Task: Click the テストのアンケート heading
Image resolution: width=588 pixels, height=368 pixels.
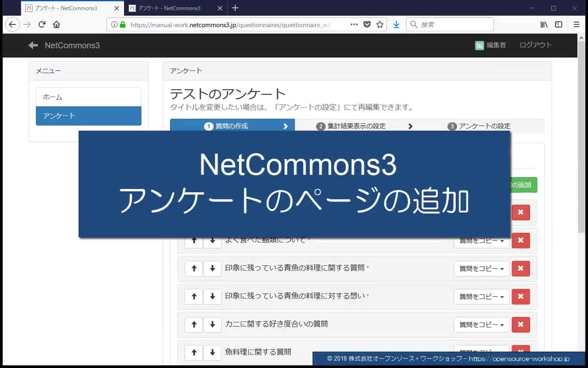Action: click(x=228, y=94)
